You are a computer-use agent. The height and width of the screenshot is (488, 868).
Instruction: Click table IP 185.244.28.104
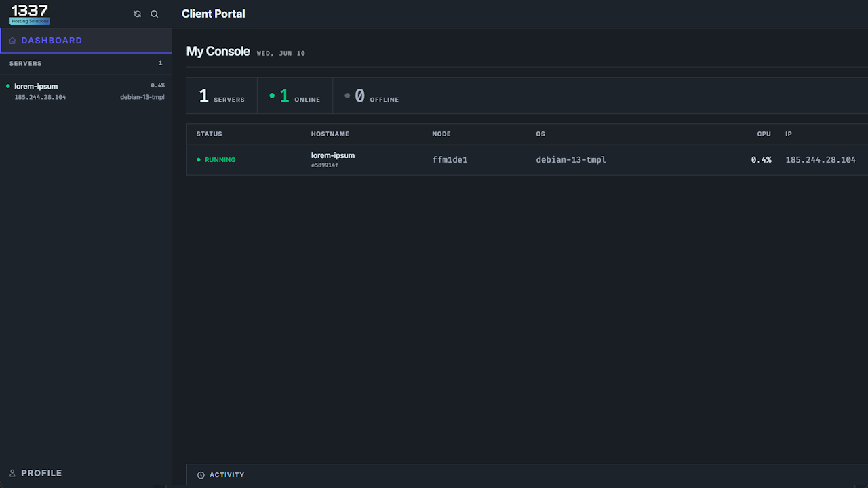point(821,160)
